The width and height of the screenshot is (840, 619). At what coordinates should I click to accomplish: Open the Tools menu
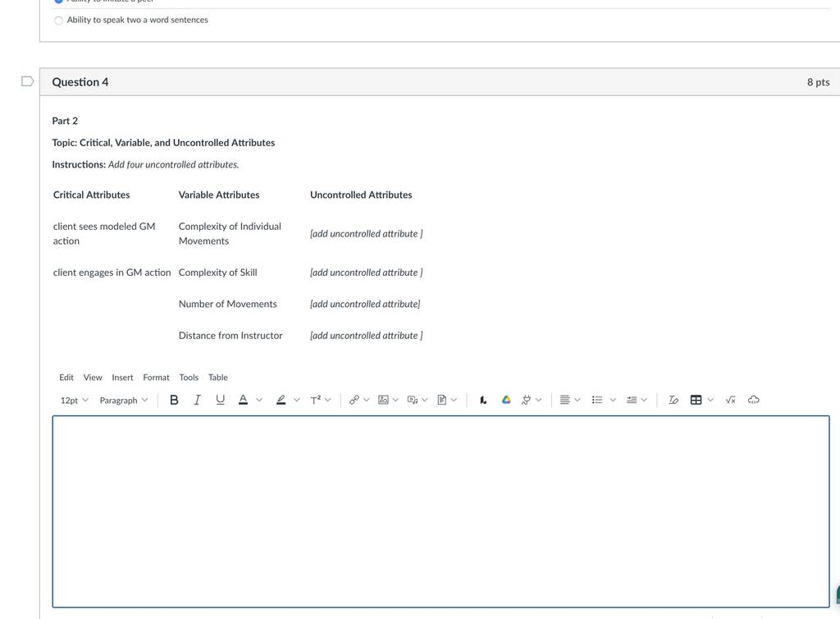pyautogui.click(x=189, y=378)
